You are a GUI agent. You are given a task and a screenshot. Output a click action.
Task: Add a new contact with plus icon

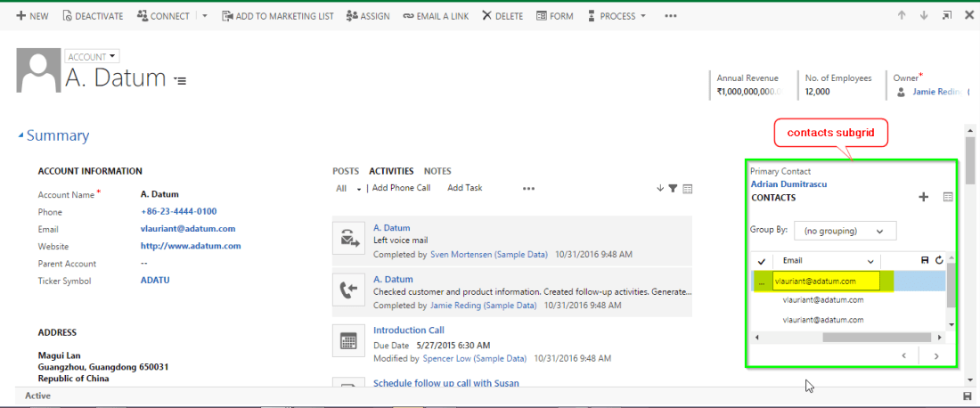click(x=923, y=197)
